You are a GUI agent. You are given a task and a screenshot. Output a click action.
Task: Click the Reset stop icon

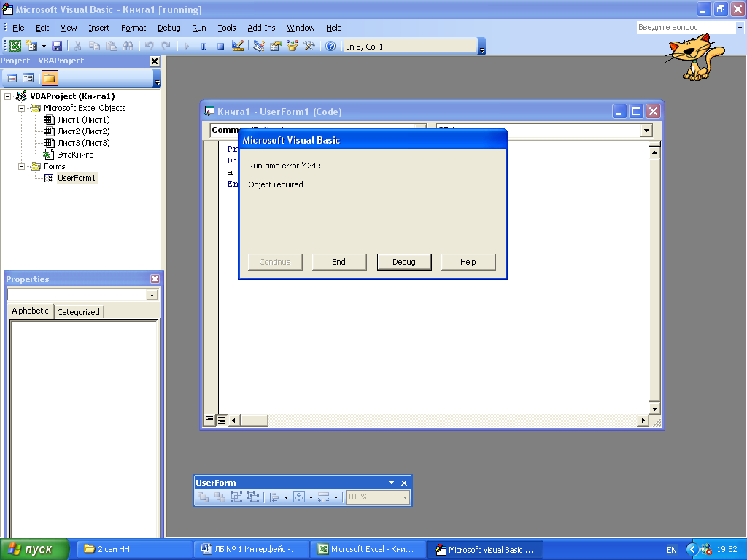pyautogui.click(x=220, y=46)
